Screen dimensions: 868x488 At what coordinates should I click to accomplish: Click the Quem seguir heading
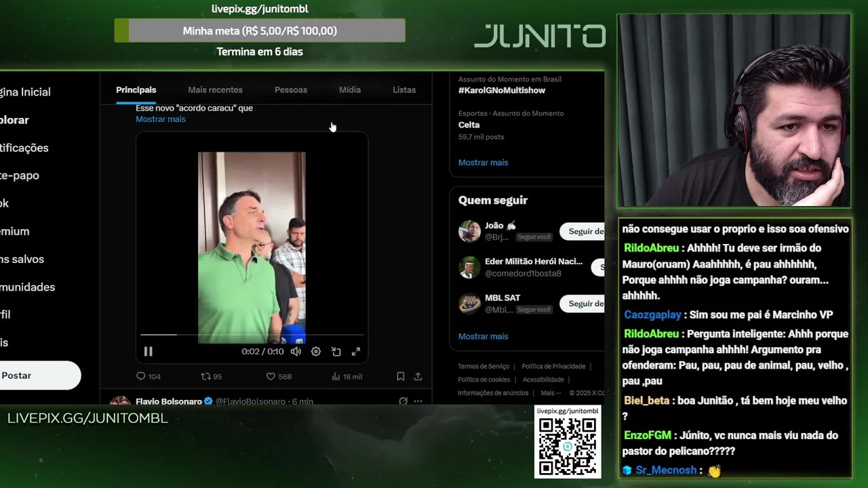point(493,200)
